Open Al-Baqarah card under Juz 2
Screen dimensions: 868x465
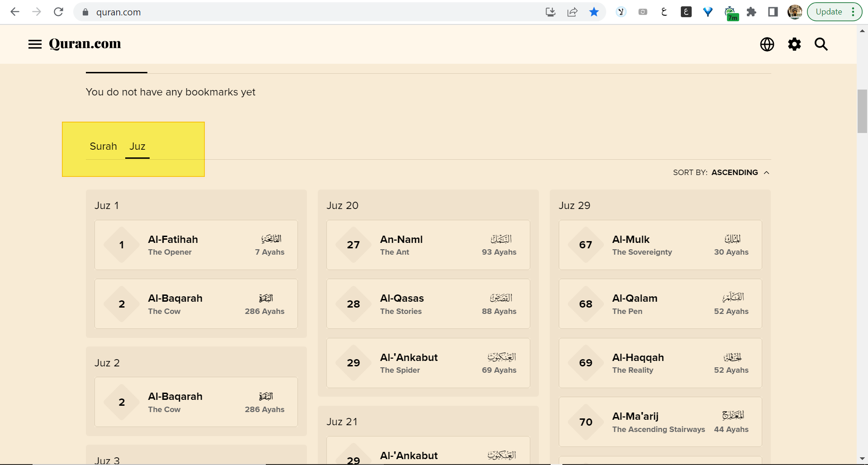[x=196, y=402]
